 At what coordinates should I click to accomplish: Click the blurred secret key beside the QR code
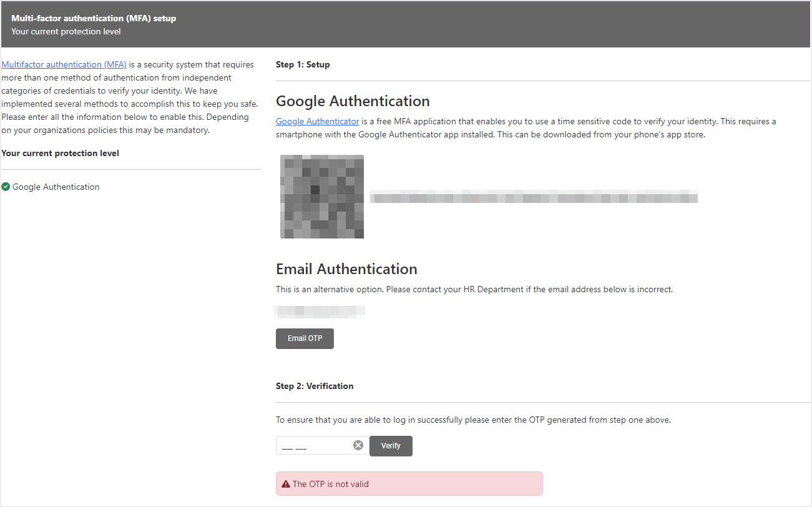(x=533, y=198)
